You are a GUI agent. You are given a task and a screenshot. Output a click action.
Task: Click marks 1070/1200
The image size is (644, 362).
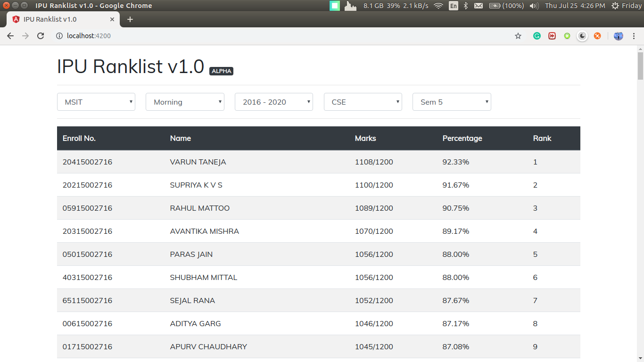(x=374, y=231)
